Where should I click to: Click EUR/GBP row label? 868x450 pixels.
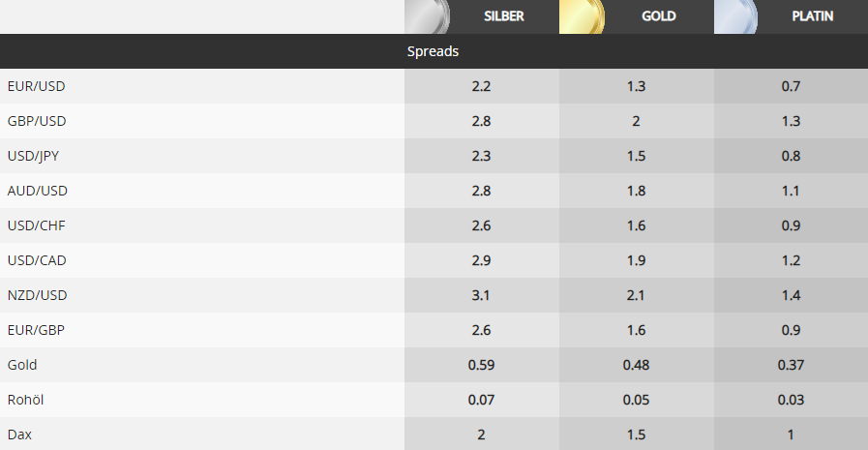[36, 330]
